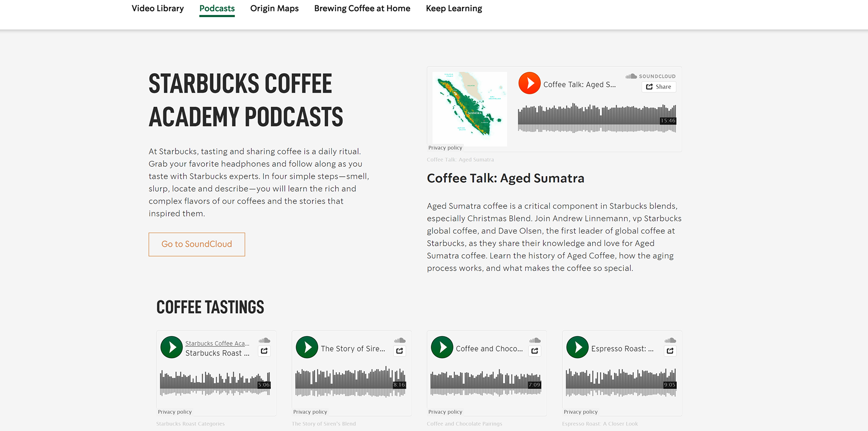Click Coffee and Chocolate Pairings caption link
The width and height of the screenshot is (868, 431).
pos(464,424)
